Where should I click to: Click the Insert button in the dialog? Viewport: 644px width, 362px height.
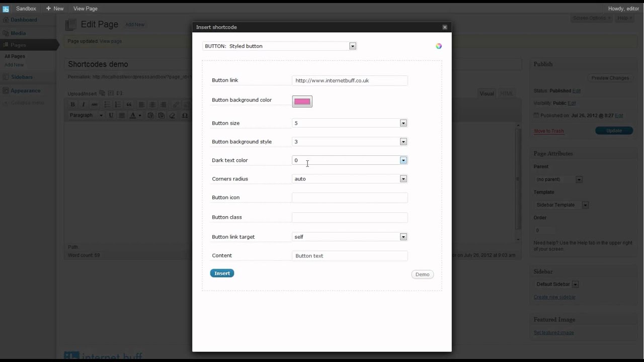(x=222, y=273)
